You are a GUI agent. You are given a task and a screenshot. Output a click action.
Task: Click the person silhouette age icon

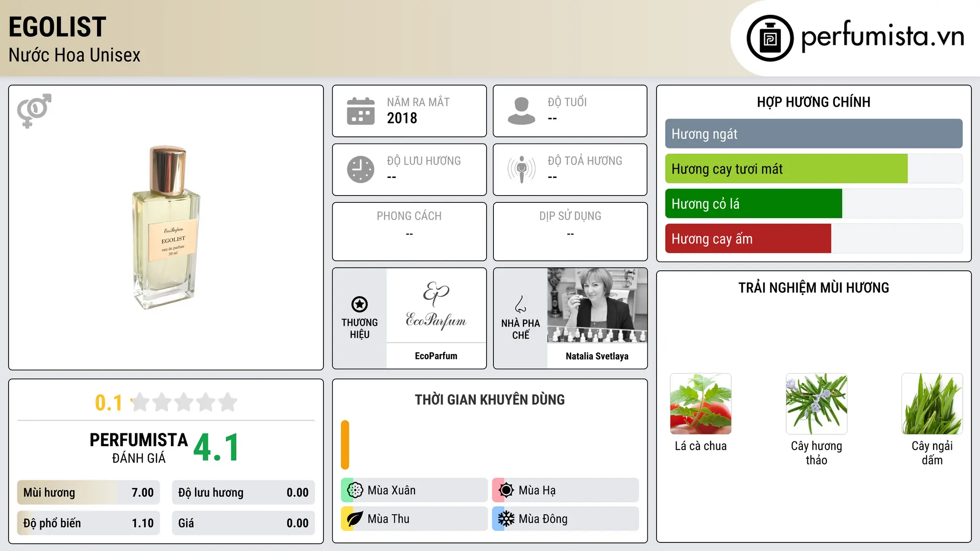tap(522, 111)
